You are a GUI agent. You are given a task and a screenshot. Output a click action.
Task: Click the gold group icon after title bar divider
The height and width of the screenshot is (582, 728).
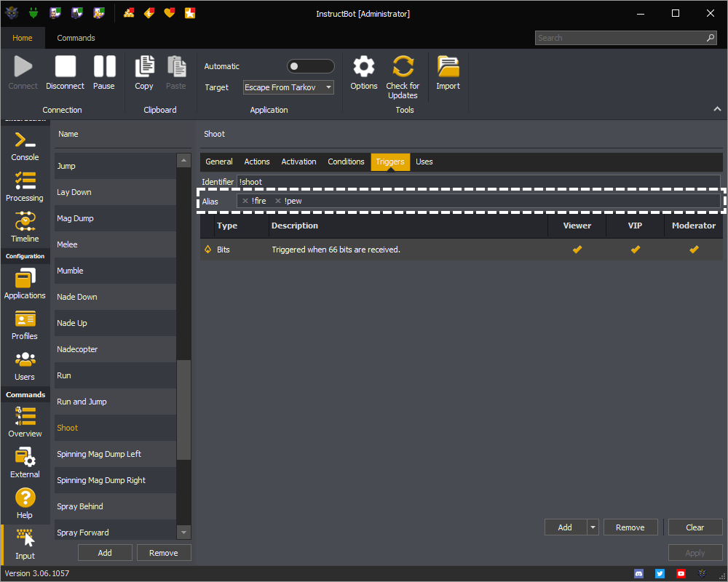pyautogui.click(x=129, y=13)
